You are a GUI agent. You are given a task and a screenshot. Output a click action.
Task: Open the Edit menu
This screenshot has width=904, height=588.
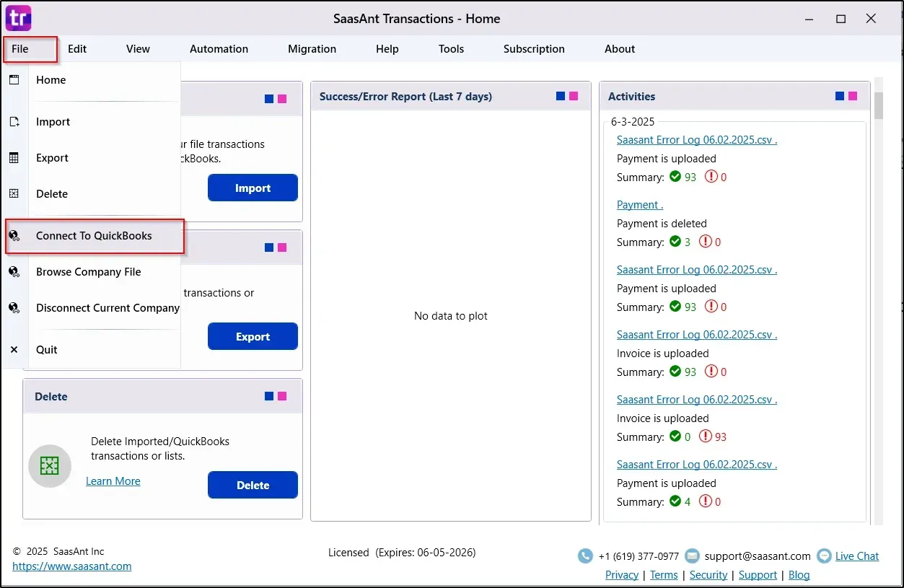[77, 49]
